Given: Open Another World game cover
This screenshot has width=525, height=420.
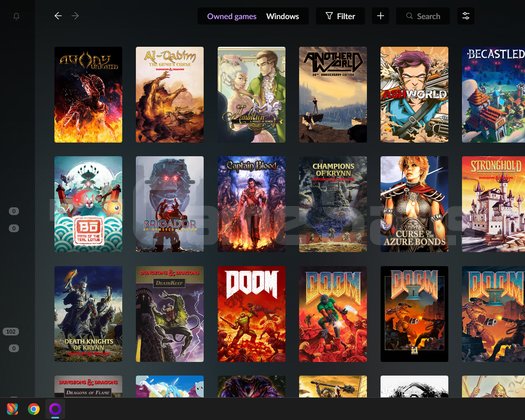Looking at the screenshot, I should click(333, 95).
